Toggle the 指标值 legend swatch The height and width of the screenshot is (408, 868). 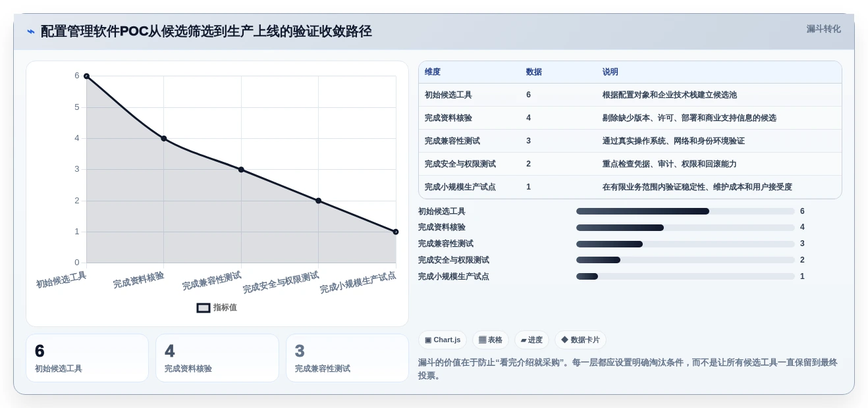point(203,307)
